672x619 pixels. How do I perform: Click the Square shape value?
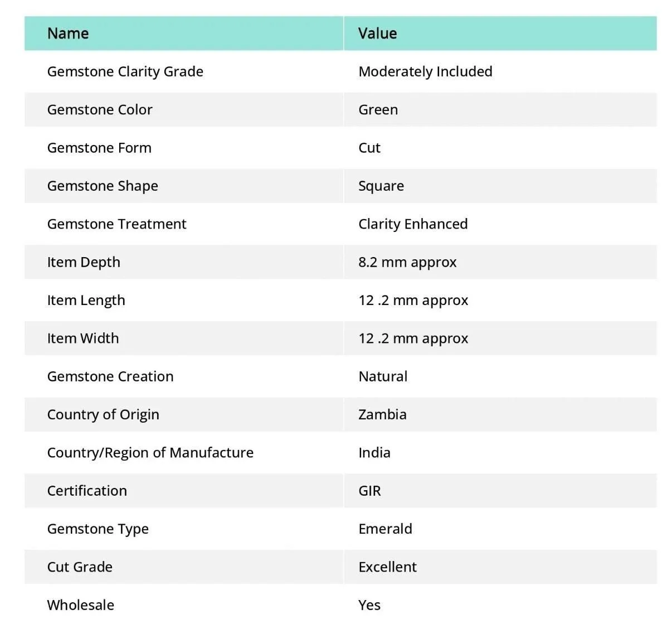click(381, 186)
